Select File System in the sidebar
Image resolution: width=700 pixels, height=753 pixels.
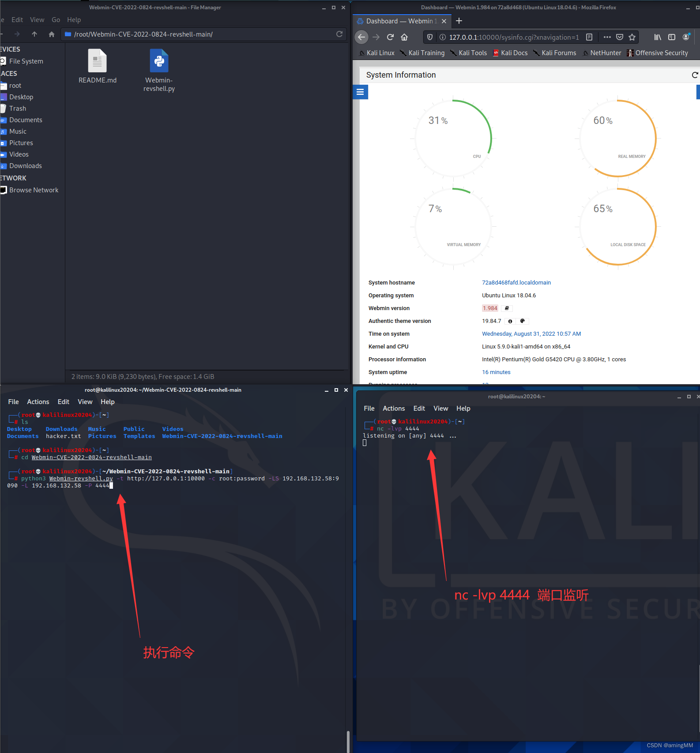coord(26,61)
